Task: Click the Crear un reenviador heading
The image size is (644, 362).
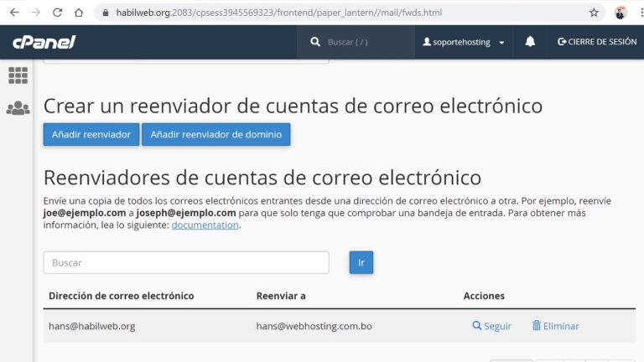Action: click(x=293, y=106)
